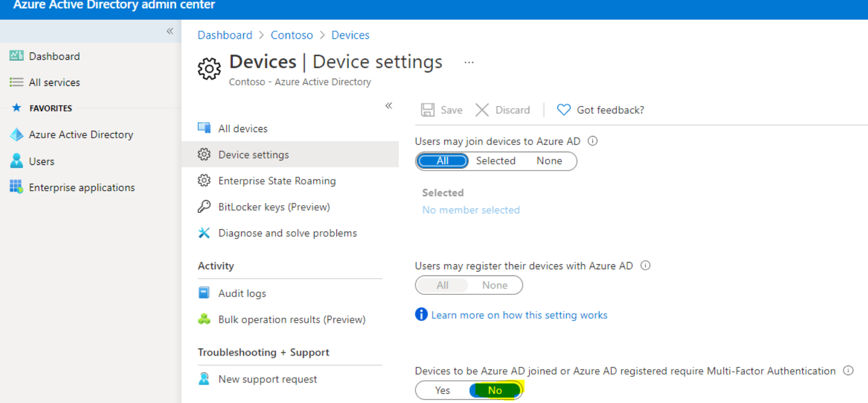Set join devices option to All

pos(443,161)
